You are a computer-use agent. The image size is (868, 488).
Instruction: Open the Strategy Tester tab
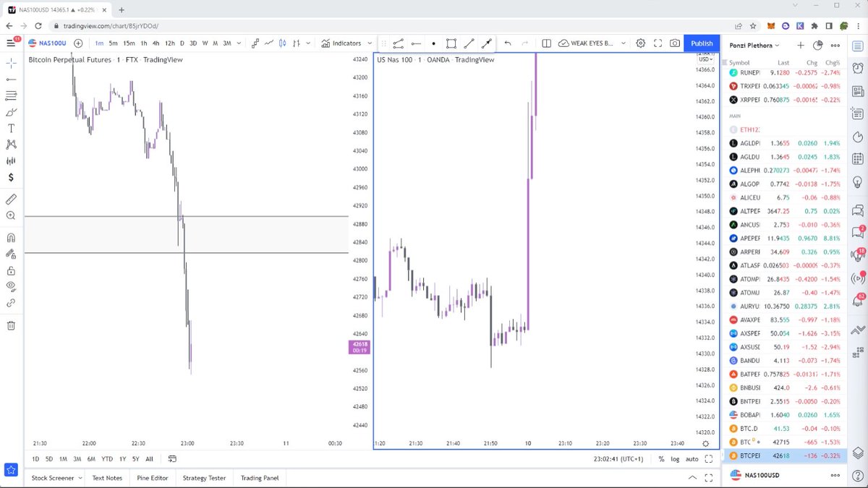tap(204, 478)
